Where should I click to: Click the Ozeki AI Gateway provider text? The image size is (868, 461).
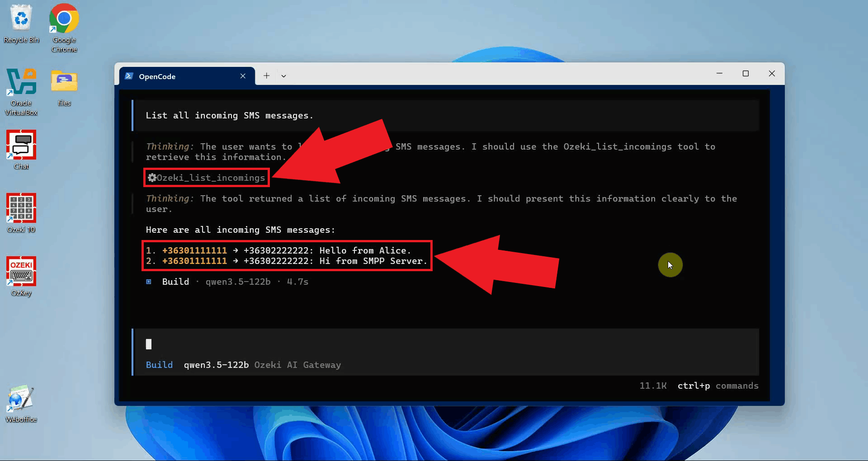(297, 365)
